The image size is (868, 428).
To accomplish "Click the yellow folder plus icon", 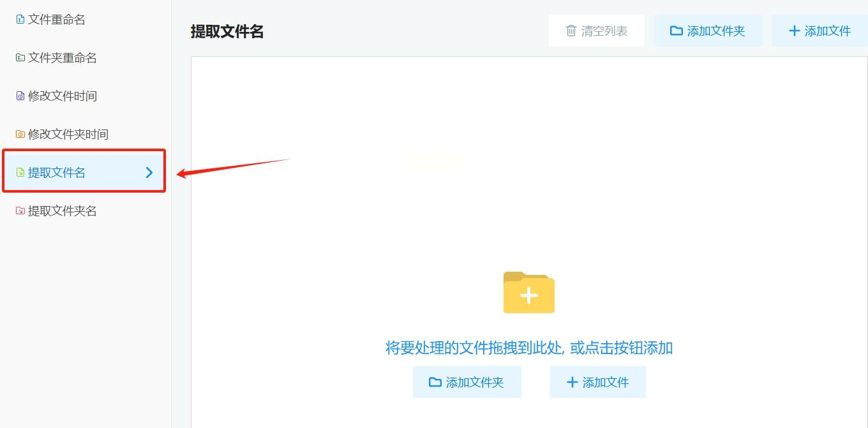I will 528,292.
